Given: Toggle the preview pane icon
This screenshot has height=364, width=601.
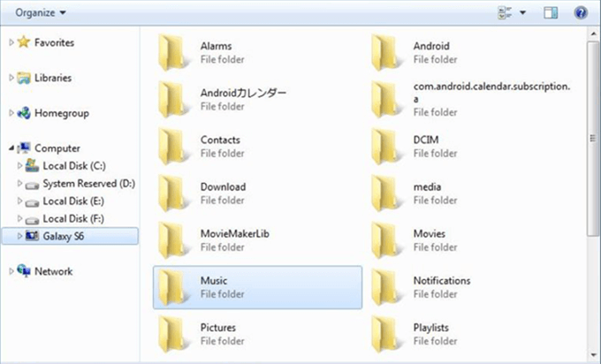Looking at the screenshot, I should (x=552, y=12).
